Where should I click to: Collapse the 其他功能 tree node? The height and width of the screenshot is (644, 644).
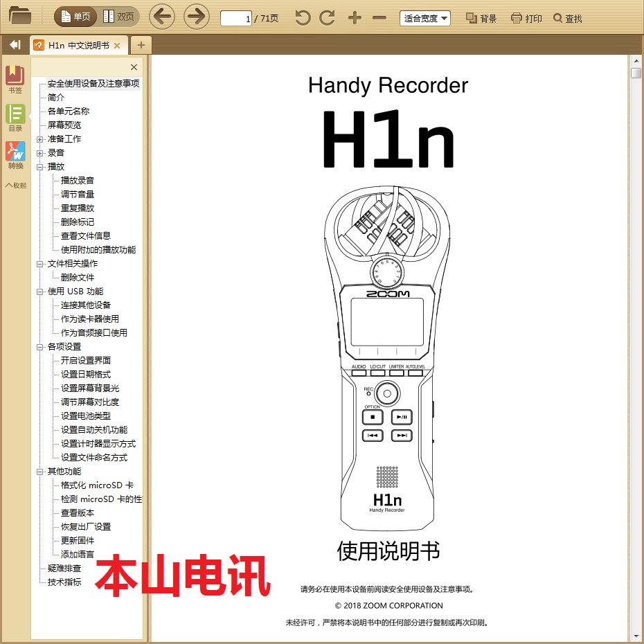[x=40, y=472]
